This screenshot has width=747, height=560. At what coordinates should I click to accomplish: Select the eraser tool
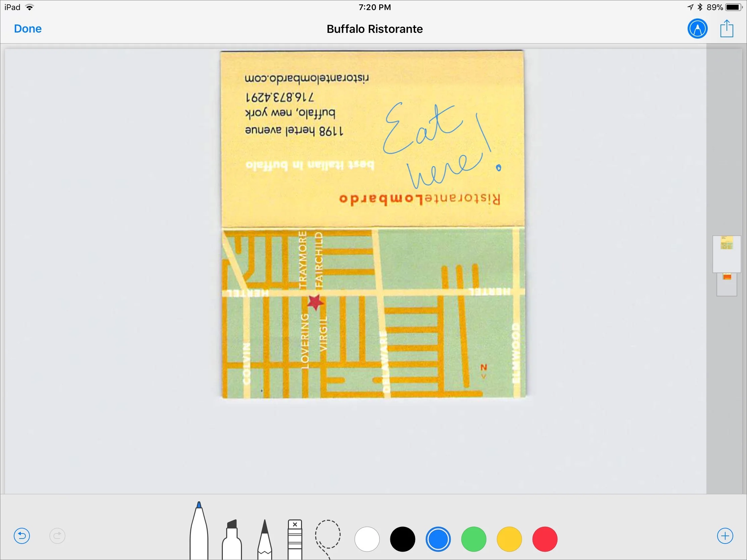click(295, 540)
